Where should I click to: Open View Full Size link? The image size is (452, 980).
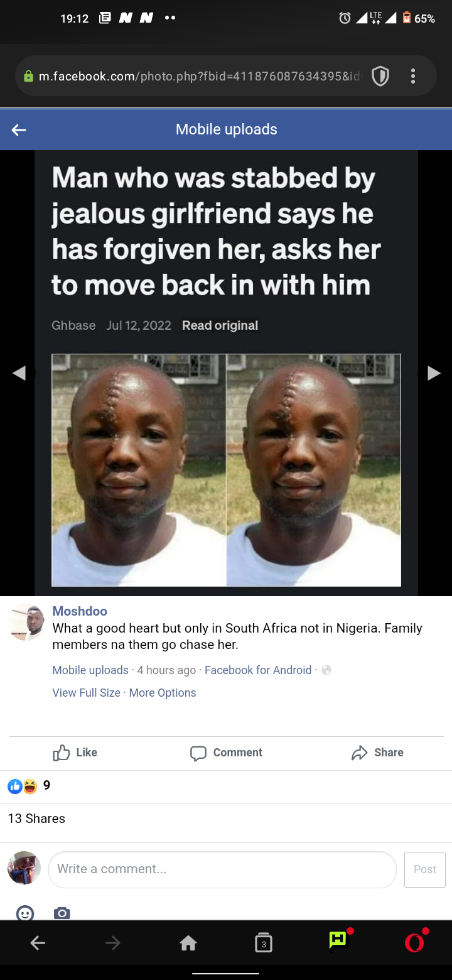coord(86,693)
